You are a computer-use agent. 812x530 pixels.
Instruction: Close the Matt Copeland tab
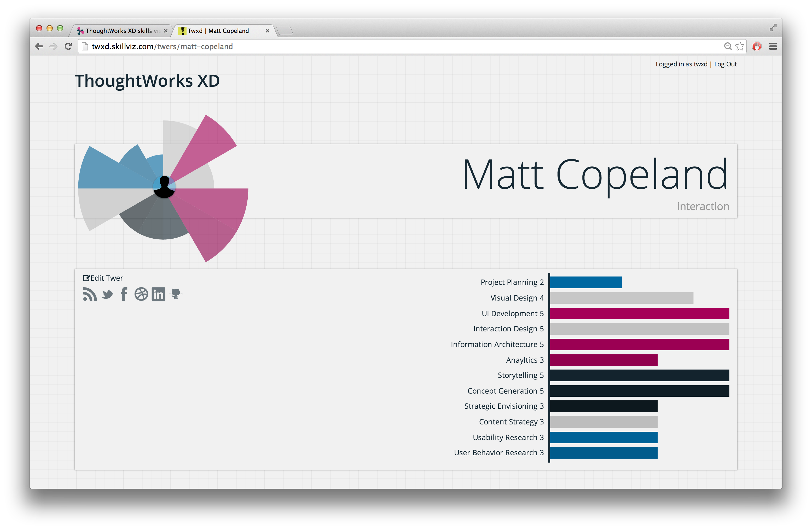click(x=268, y=31)
